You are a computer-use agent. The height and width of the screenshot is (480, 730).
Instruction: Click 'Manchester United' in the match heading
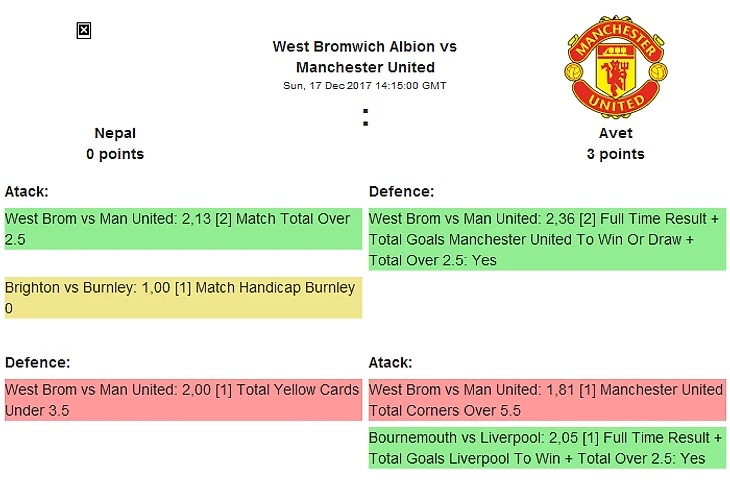(x=365, y=68)
